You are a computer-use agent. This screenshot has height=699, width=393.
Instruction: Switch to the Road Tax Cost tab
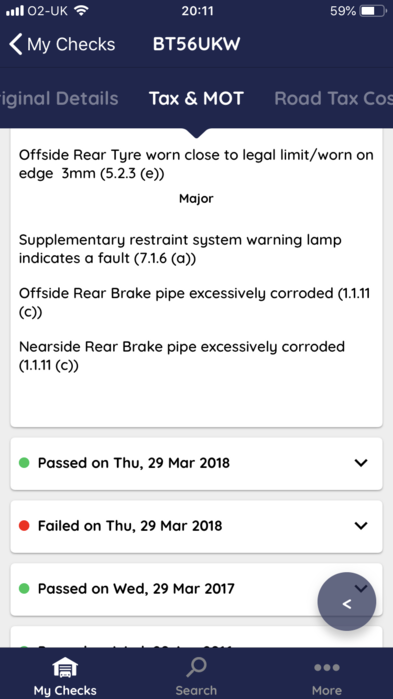click(x=333, y=99)
